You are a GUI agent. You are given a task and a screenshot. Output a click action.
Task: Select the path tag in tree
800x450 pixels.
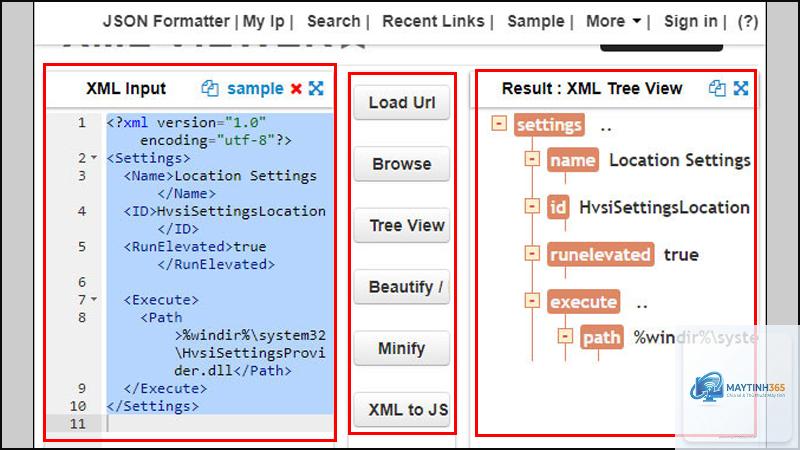(602, 338)
